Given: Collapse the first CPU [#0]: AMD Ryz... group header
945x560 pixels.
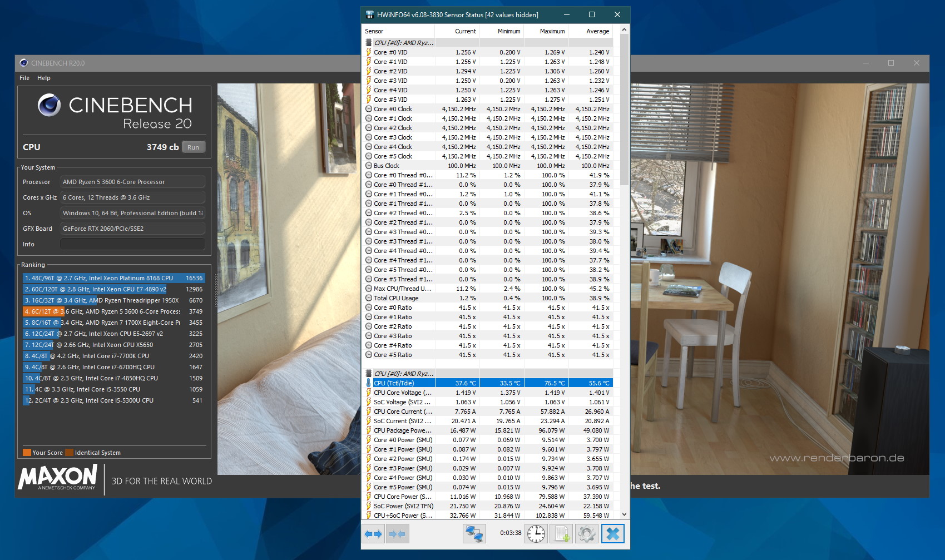Looking at the screenshot, I should (x=488, y=43).
